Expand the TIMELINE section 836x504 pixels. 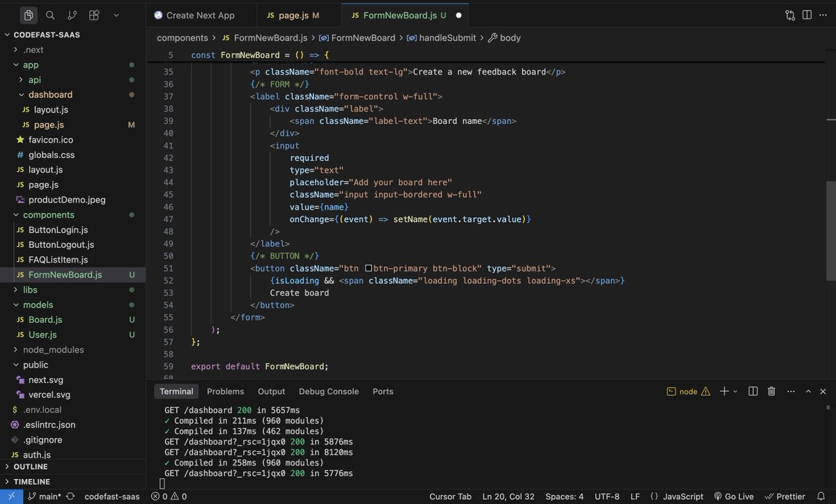pos(72,482)
